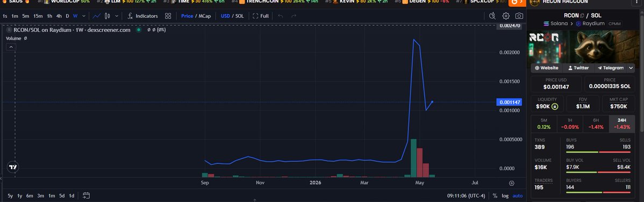Click the 0.001147 current price label
Viewport: 644px width, 202px height.
[509, 102]
